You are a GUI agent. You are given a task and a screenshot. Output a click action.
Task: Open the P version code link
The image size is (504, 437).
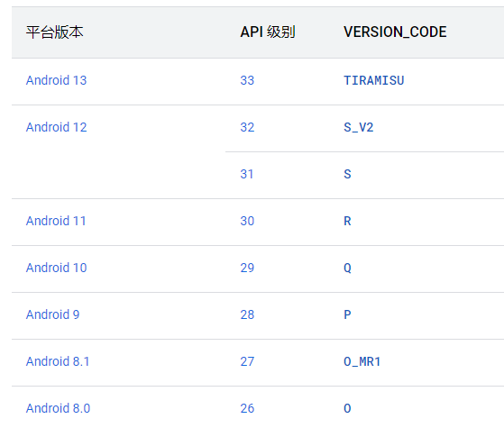[x=347, y=314]
